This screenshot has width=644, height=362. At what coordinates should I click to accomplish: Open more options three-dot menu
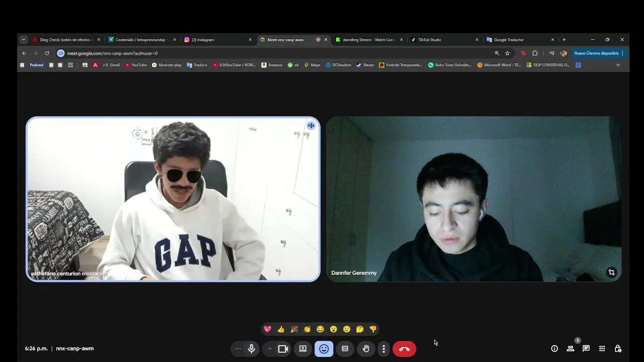[383, 348]
